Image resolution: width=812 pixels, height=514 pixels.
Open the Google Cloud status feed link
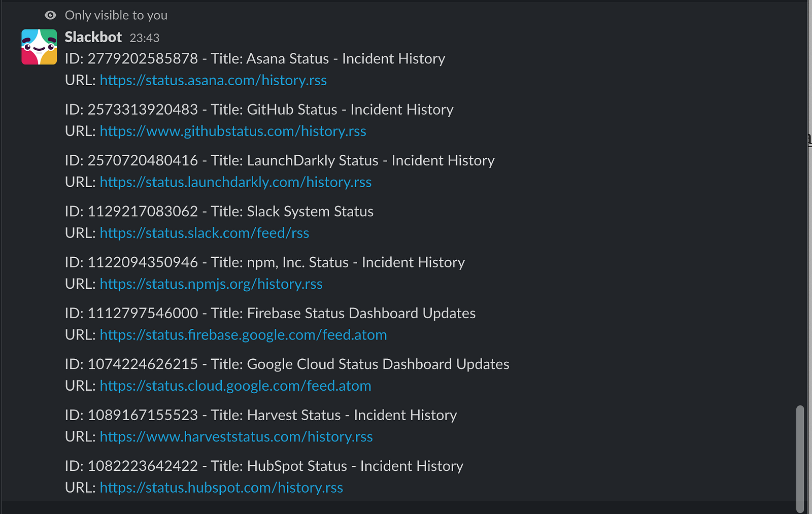pyautogui.click(x=235, y=386)
